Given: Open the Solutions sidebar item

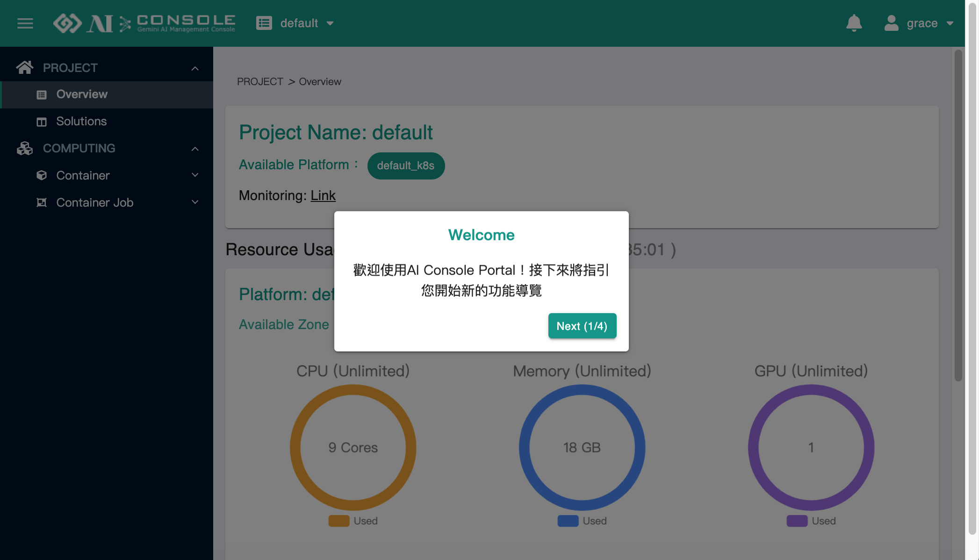Looking at the screenshot, I should click(x=107, y=122).
